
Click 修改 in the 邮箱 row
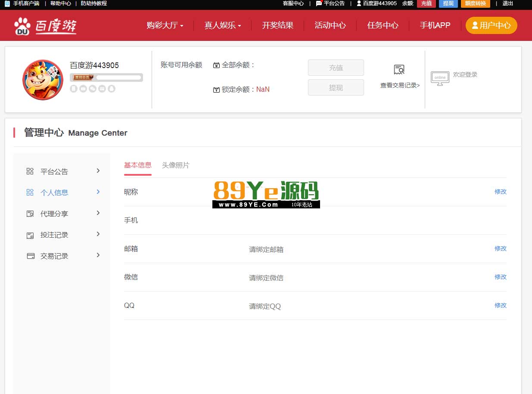501,248
